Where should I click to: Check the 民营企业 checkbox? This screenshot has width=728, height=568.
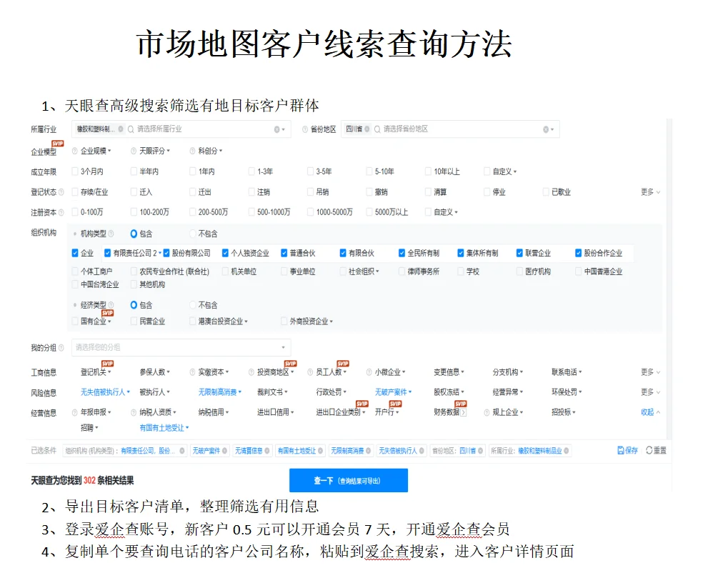coord(134,321)
